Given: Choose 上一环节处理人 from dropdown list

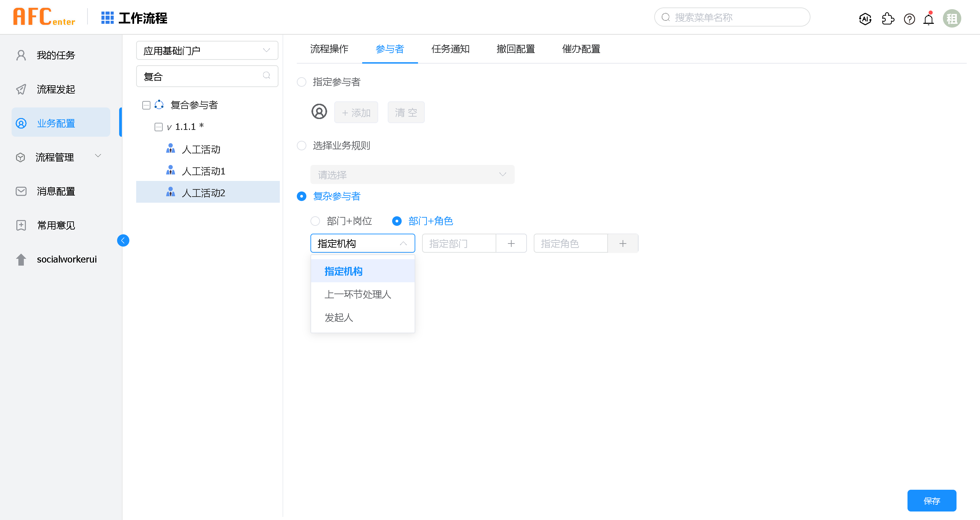Looking at the screenshot, I should click(x=358, y=294).
